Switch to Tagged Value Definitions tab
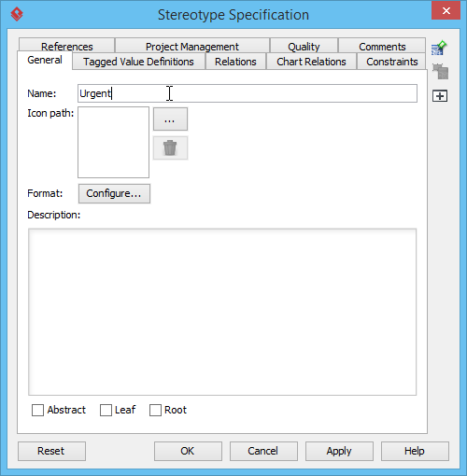 tap(138, 62)
